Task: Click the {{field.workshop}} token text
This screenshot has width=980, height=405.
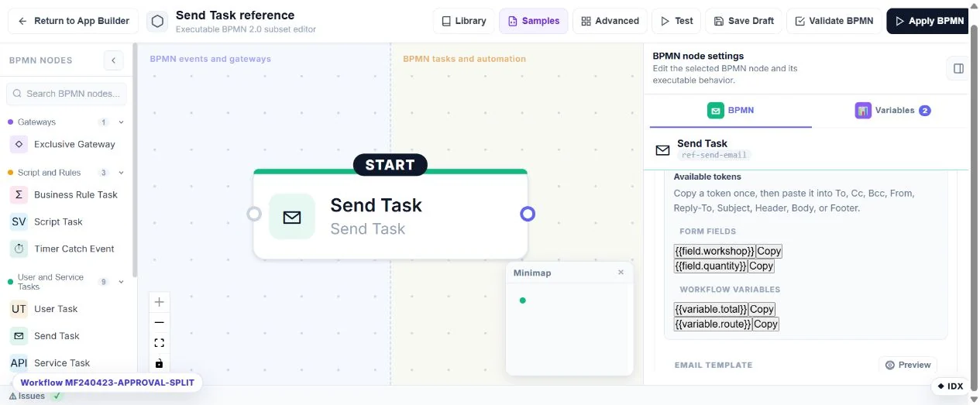Action: pos(714,251)
